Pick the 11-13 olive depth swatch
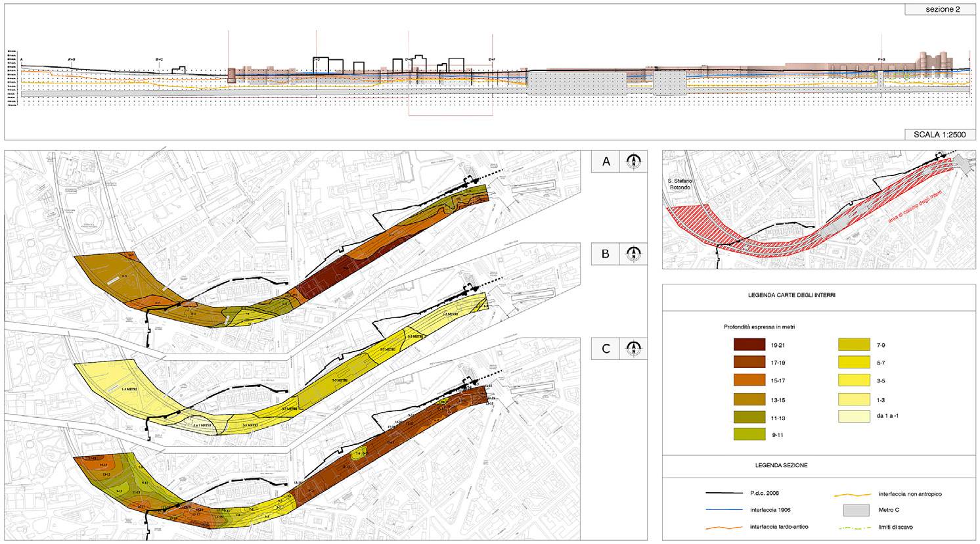 tap(749, 417)
